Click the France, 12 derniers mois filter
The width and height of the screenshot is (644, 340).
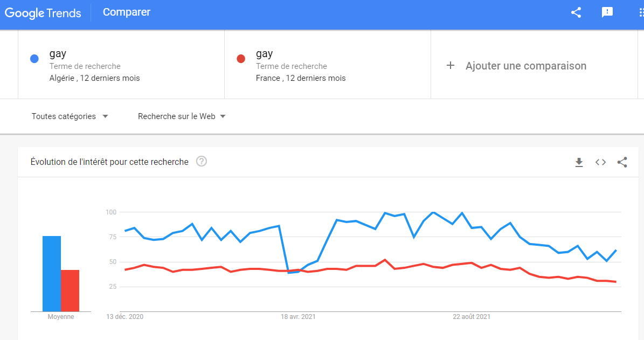(x=301, y=78)
